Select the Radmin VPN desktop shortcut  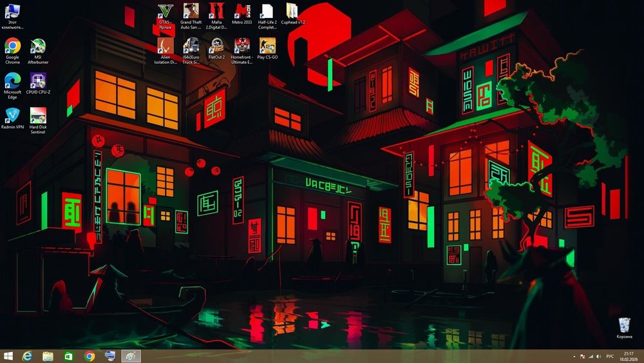[x=12, y=119]
